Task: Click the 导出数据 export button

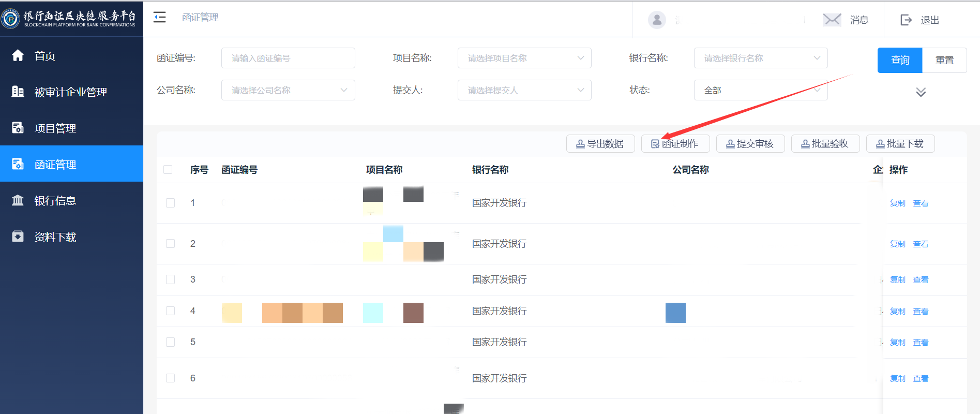Action: click(600, 144)
